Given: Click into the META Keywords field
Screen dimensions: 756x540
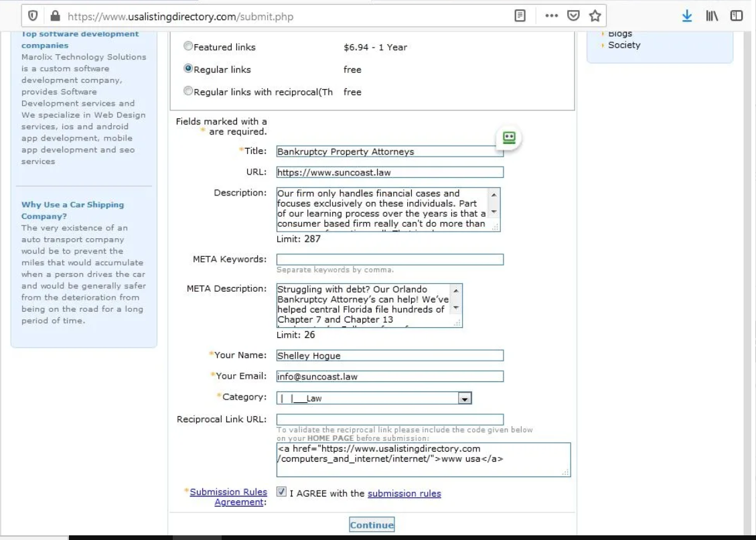Looking at the screenshot, I should (x=390, y=260).
